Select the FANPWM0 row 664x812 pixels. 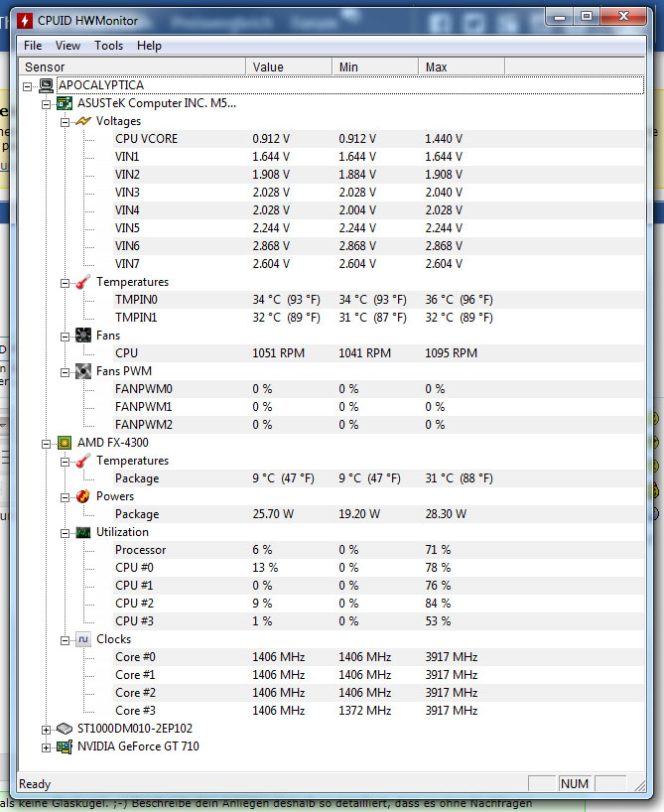(x=378, y=389)
